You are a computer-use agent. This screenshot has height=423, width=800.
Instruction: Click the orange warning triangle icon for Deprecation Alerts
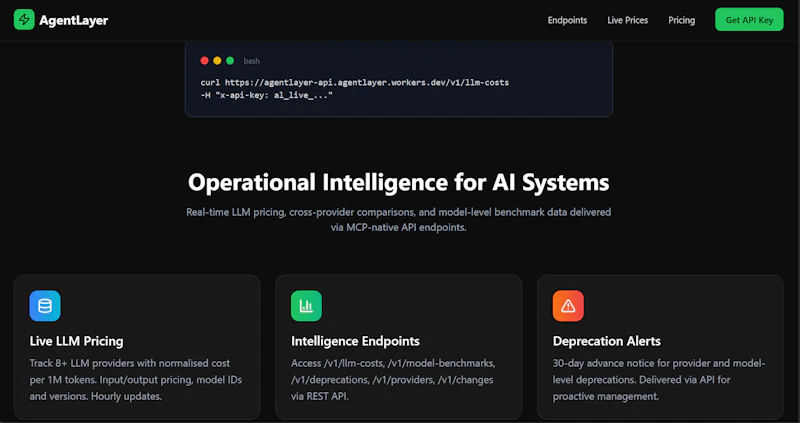tap(568, 306)
